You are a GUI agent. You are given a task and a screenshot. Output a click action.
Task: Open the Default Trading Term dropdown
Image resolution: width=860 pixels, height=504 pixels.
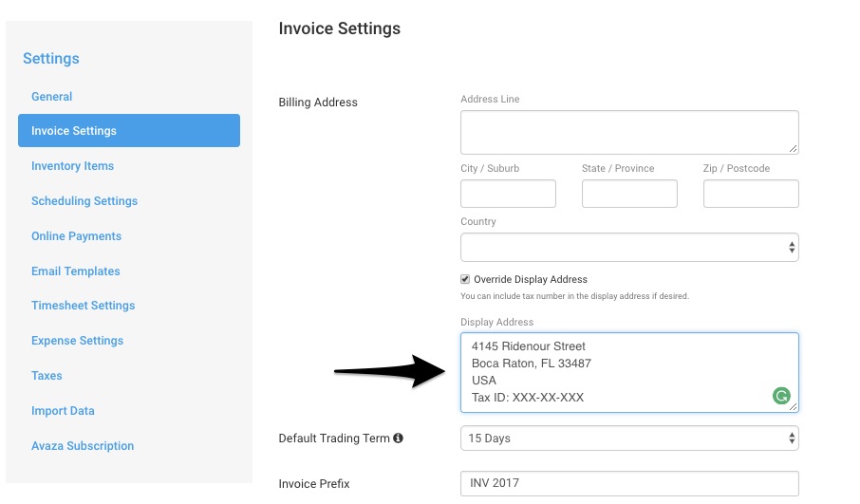(629, 439)
